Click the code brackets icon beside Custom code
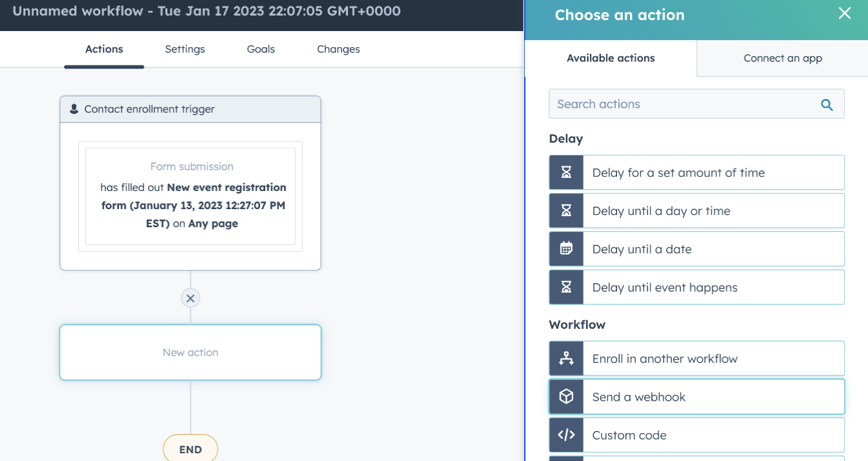 click(567, 434)
